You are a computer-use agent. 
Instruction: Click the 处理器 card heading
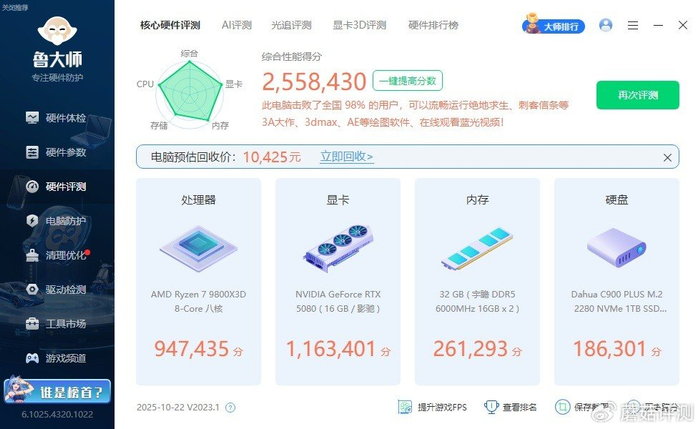(198, 200)
